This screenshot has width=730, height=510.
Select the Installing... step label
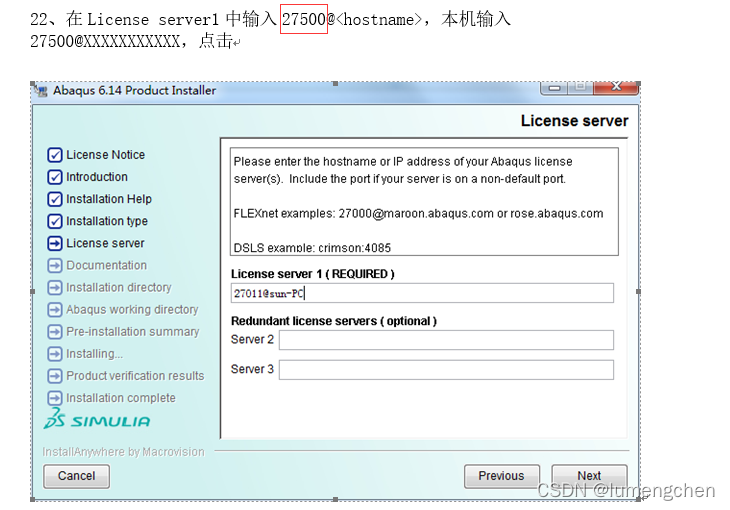(x=95, y=354)
